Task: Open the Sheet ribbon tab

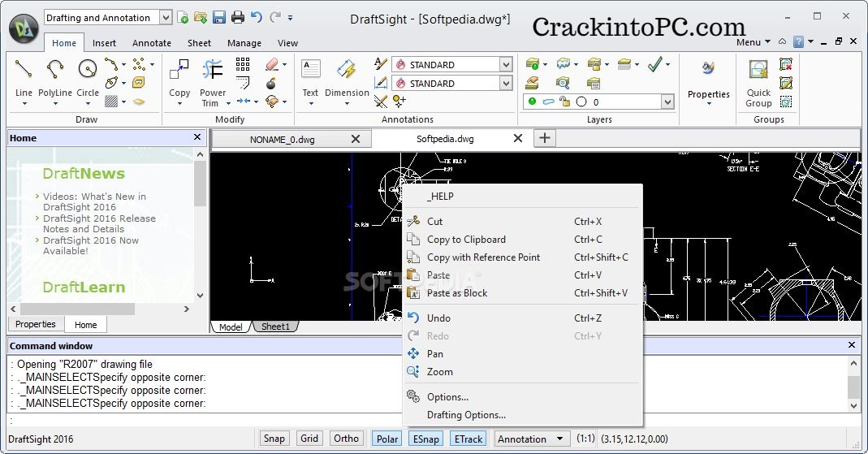Action: 199,42
